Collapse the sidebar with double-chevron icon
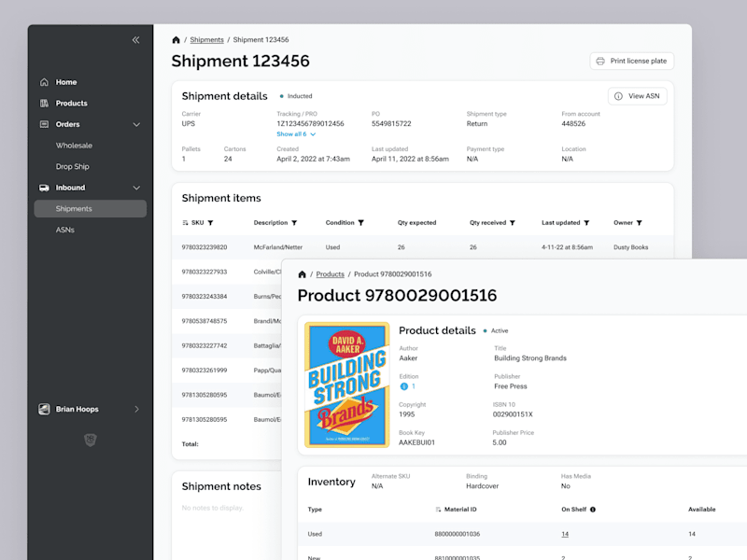 135,40
